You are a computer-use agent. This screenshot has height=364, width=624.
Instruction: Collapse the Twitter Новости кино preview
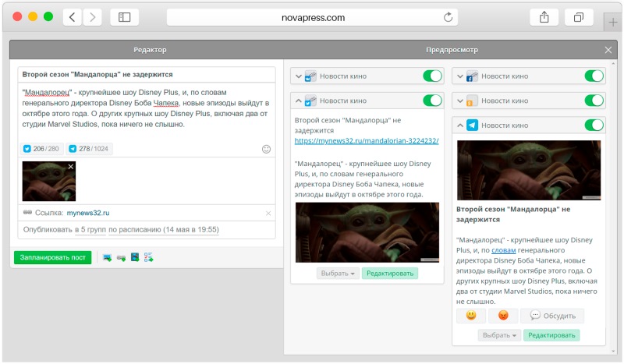pos(298,101)
